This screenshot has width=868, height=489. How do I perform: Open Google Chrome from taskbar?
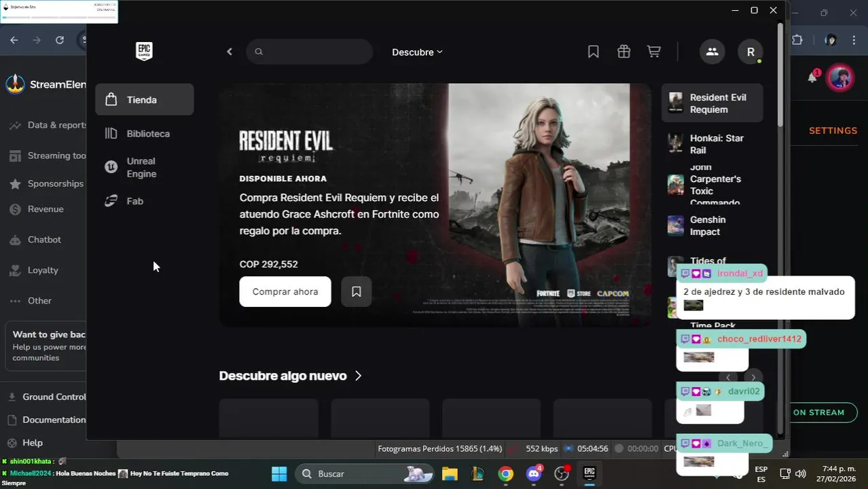point(505,473)
